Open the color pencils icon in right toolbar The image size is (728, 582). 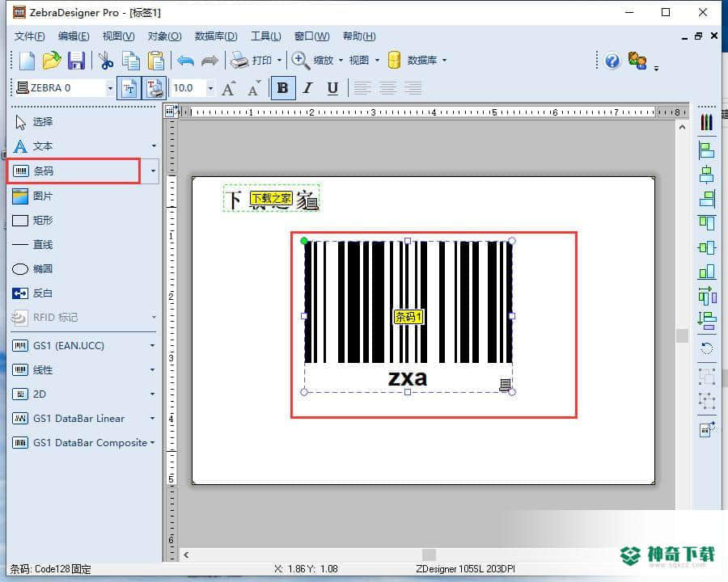click(707, 122)
